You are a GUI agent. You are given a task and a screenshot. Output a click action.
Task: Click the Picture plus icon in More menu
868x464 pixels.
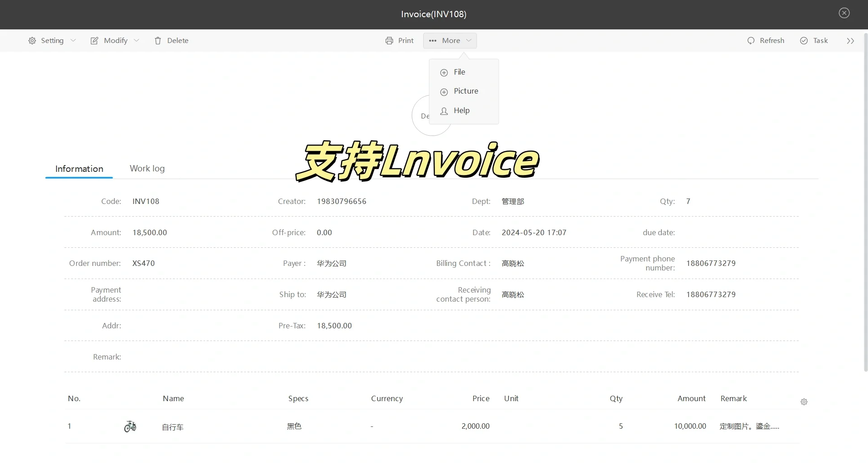443,92
